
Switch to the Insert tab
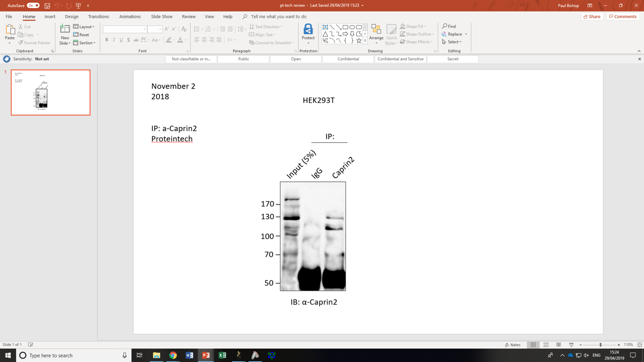tap(50, 17)
